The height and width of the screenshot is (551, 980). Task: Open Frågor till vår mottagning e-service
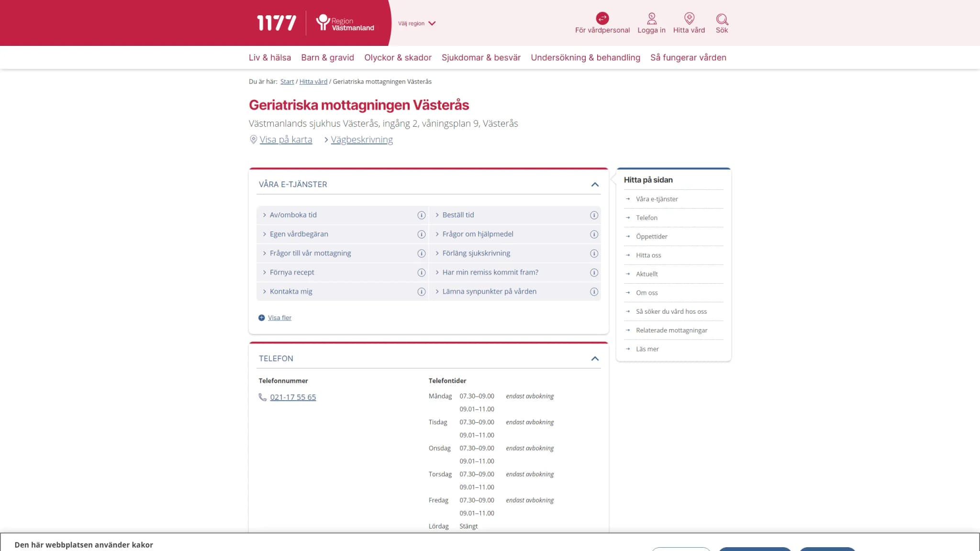310,253
